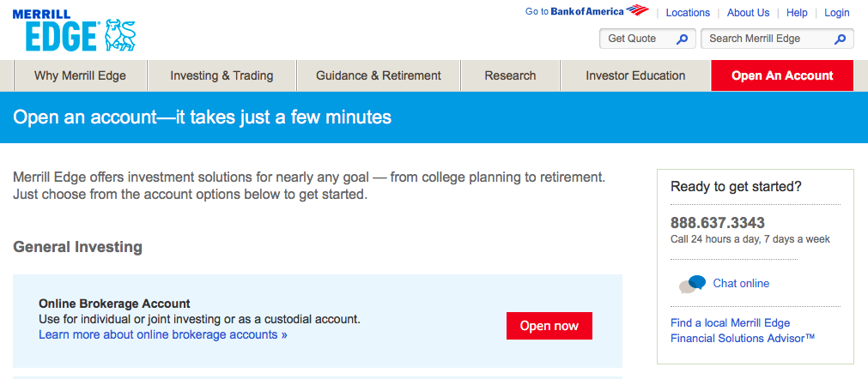868x379 pixels.
Task: Open the Guidance & Retirement menu
Action: (x=379, y=75)
